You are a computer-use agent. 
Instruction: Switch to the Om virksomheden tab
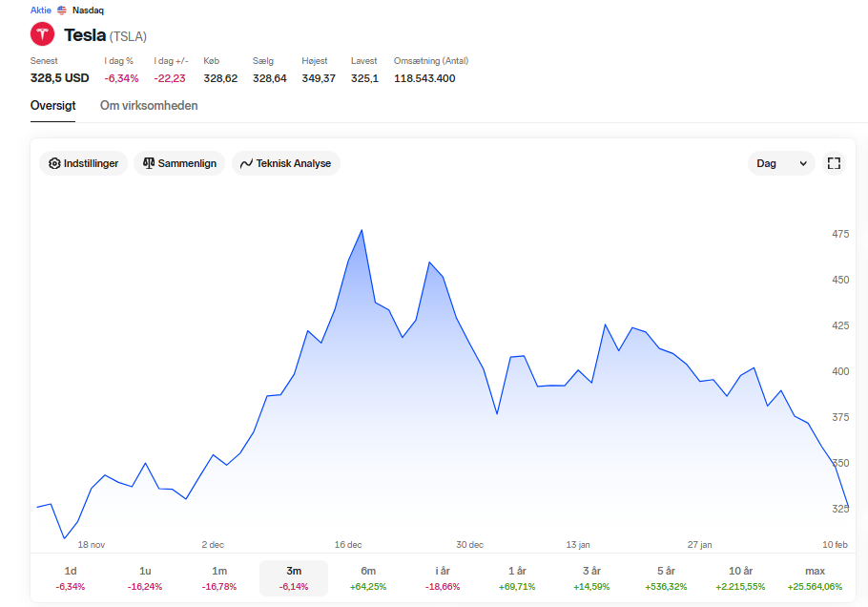(x=149, y=105)
